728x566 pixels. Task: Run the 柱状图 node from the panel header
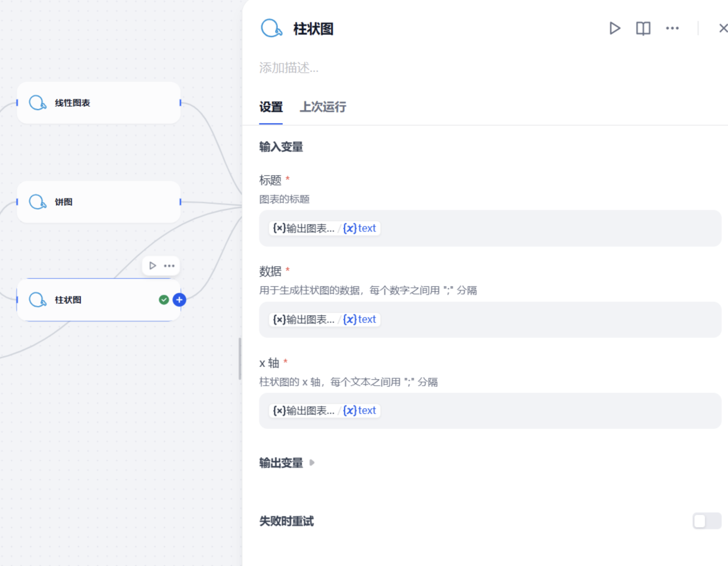point(614,28)
